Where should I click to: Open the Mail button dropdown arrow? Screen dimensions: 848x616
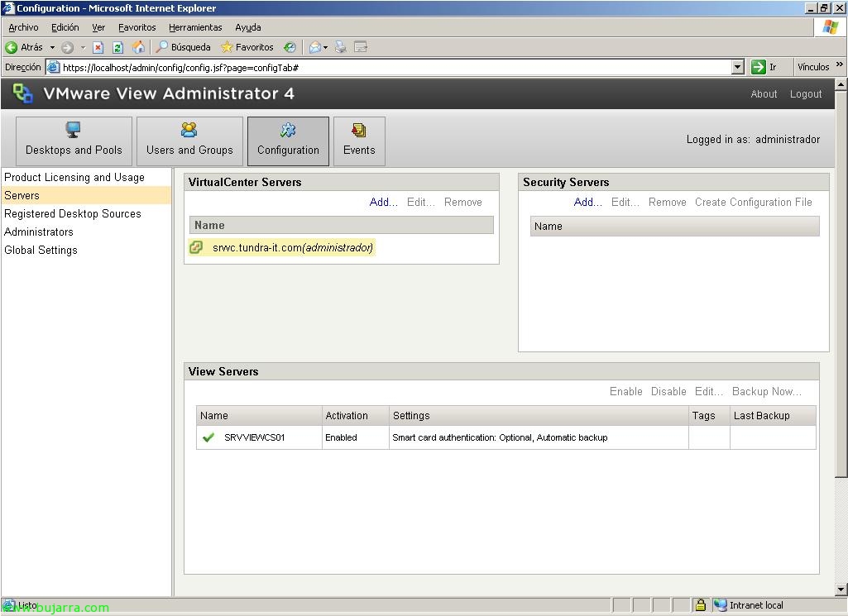[x=326, y=48]
